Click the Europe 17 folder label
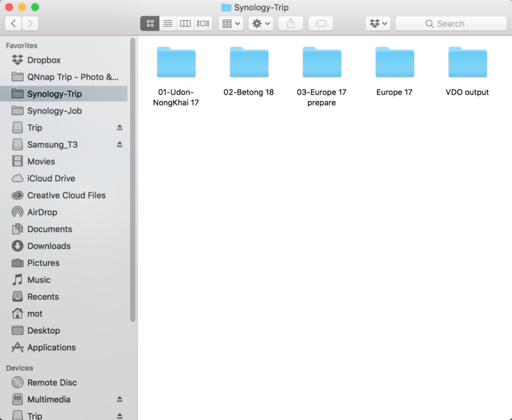 [x=394, y=92]
